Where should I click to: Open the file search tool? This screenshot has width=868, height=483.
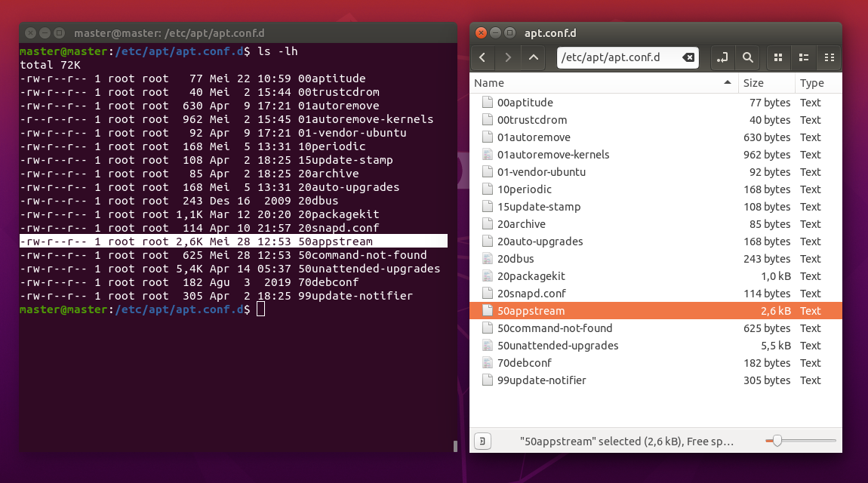pos(747,57)
